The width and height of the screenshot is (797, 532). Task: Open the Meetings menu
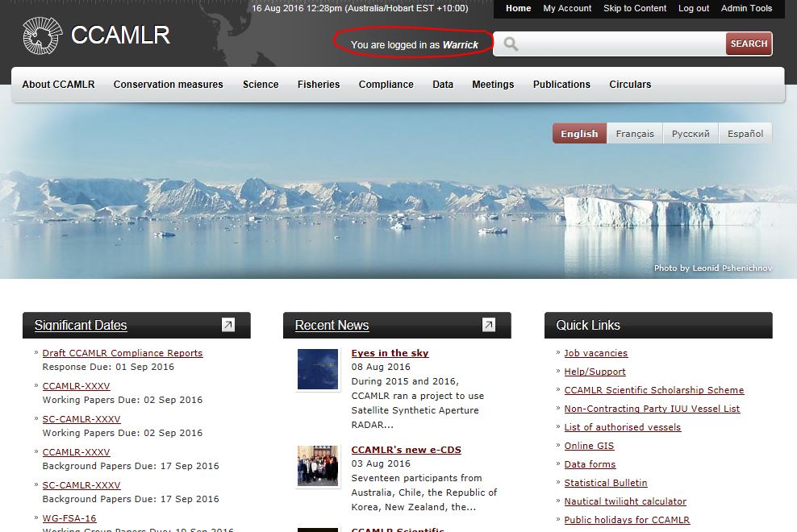493,85
